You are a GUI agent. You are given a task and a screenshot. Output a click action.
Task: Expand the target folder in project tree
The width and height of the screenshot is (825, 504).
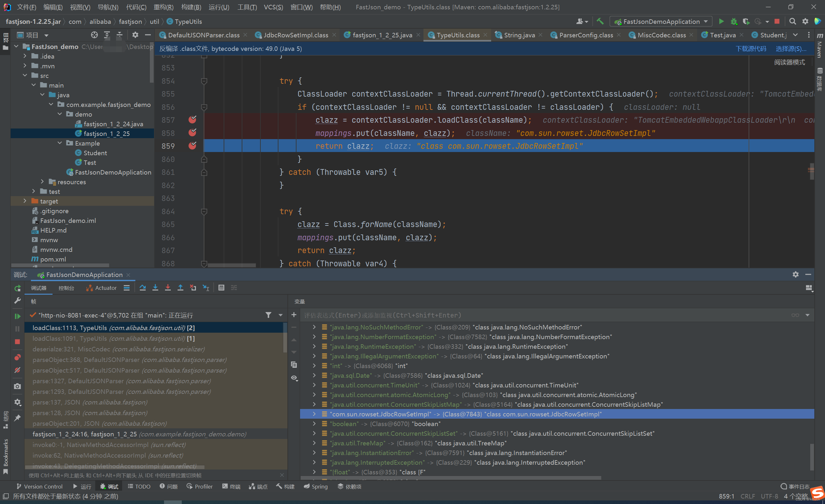[25, 201]
